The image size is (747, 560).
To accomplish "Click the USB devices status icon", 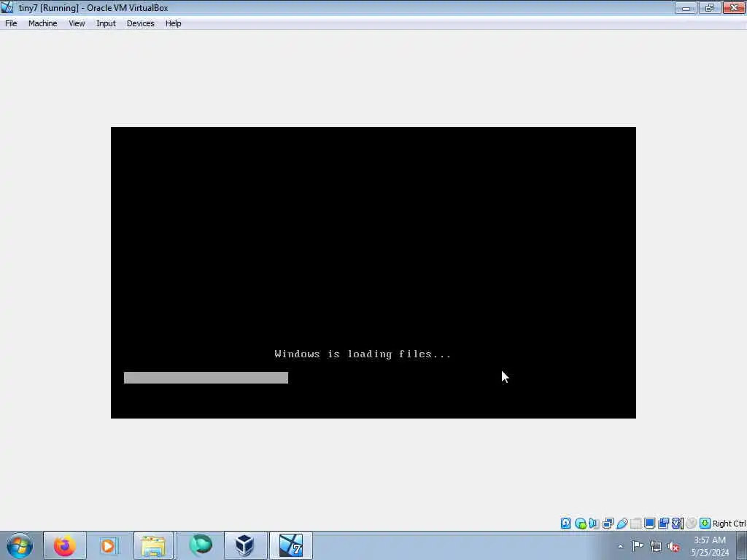I will 622,524.
